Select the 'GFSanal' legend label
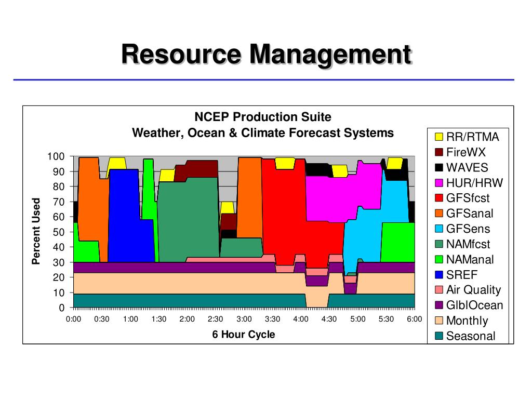The width and height of the screenshot is (532, 399). pos(470,213)
